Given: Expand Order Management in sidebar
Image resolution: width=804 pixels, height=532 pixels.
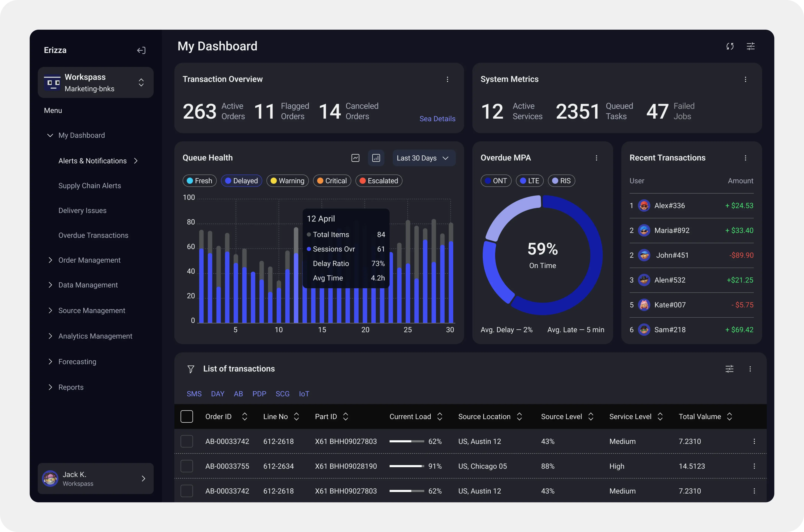Looking at the screenshot, I should coord(50,260).
